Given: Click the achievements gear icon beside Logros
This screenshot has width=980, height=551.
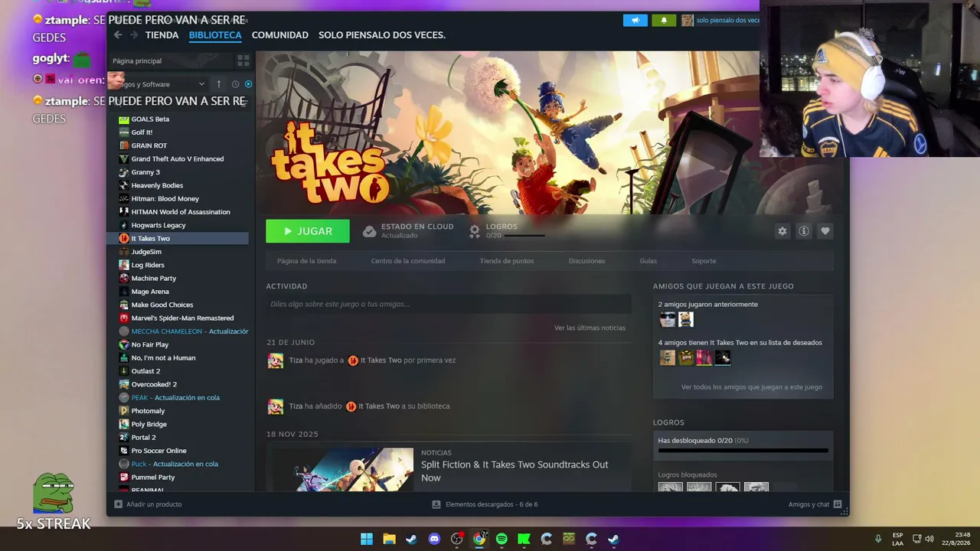Looking at the screenshot, I should pos(475,230).
